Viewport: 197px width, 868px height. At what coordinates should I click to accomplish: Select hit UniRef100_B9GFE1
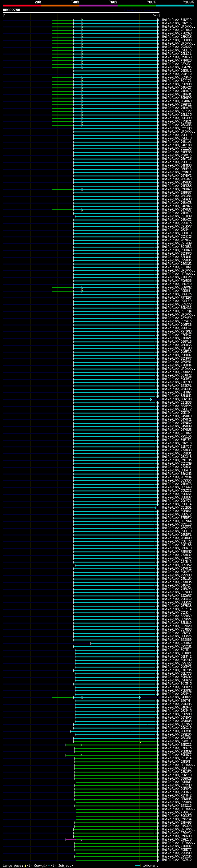177,104
